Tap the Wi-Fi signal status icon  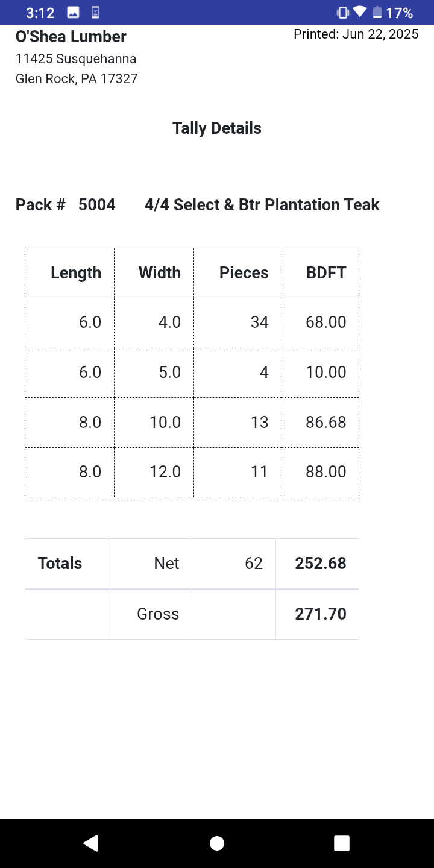click(x=360, y=12)
